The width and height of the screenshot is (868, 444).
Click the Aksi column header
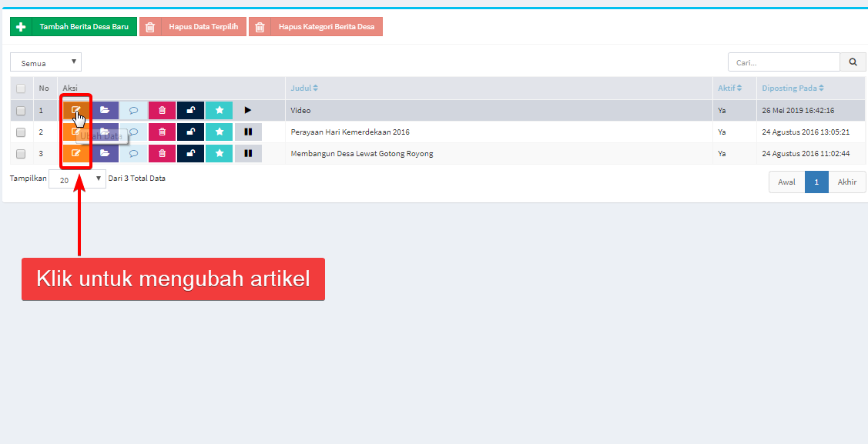tap(70, 88)
